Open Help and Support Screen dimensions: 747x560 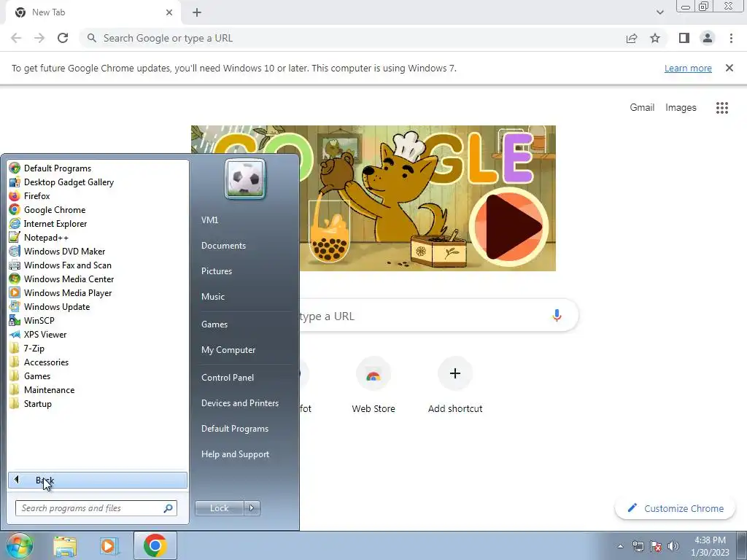pyautogui.click(x=235, y=454)
